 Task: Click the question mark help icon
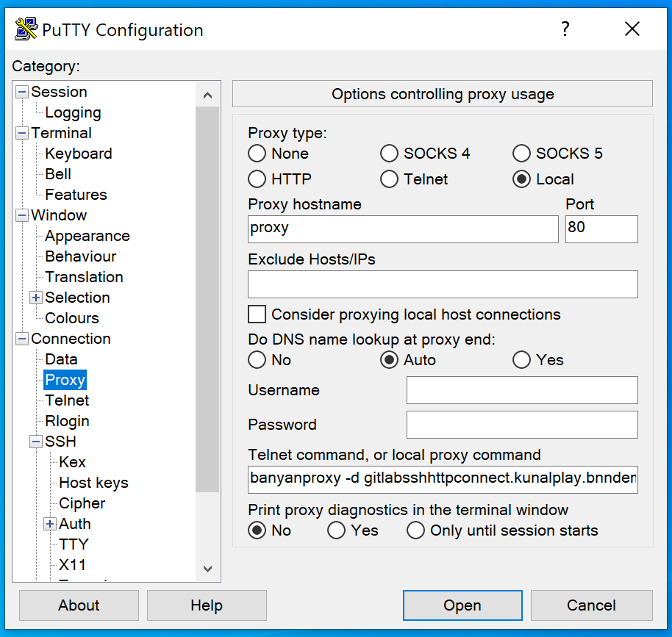click(x=565, y=29)
